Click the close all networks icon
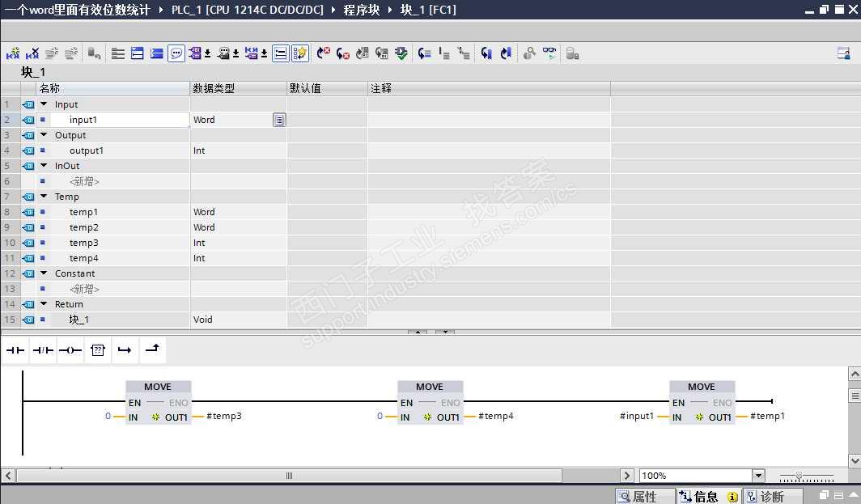Image resolution: width=861 pixels, height=504 pixels. tap(156, 53)
